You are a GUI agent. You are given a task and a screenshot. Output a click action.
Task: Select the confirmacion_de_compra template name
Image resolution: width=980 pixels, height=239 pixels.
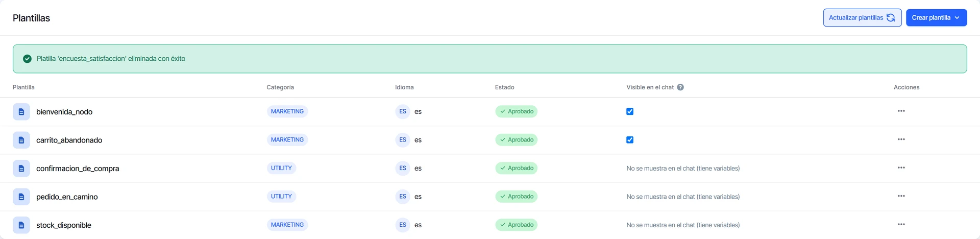coord(78,169)
